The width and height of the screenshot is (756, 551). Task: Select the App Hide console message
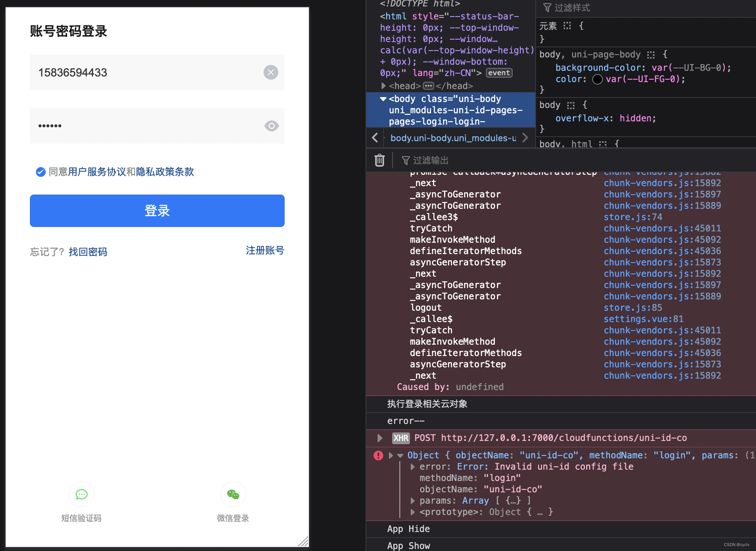tap(408, 529)
